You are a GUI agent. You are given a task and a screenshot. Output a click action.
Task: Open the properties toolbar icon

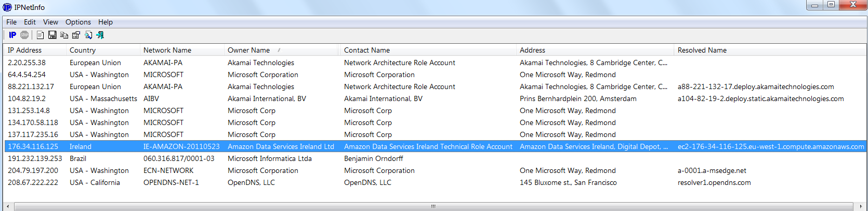tap(76, 35)
